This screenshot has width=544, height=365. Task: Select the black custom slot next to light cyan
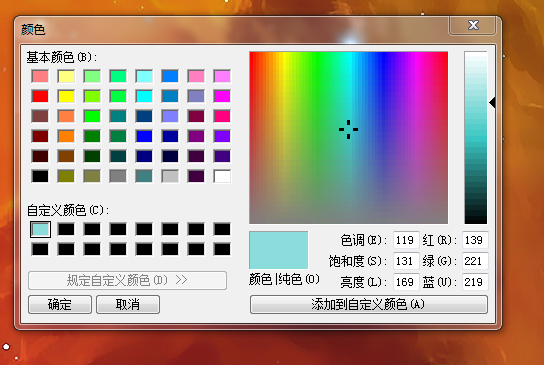pos(66,230)
